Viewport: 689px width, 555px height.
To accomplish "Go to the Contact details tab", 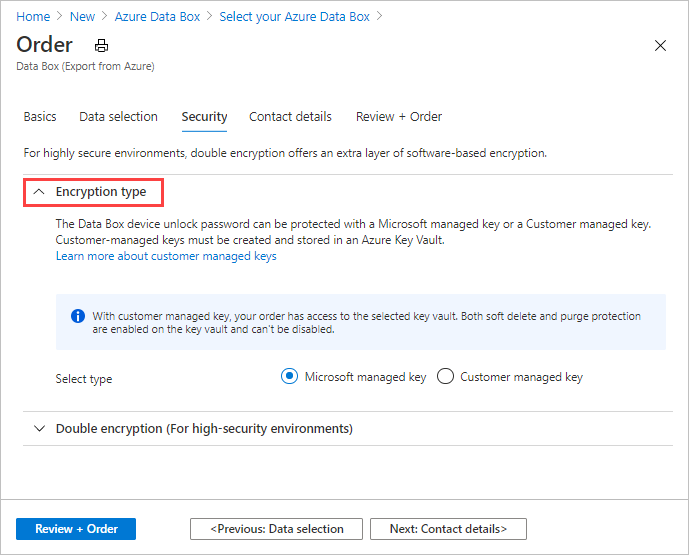I will (290, 117).
